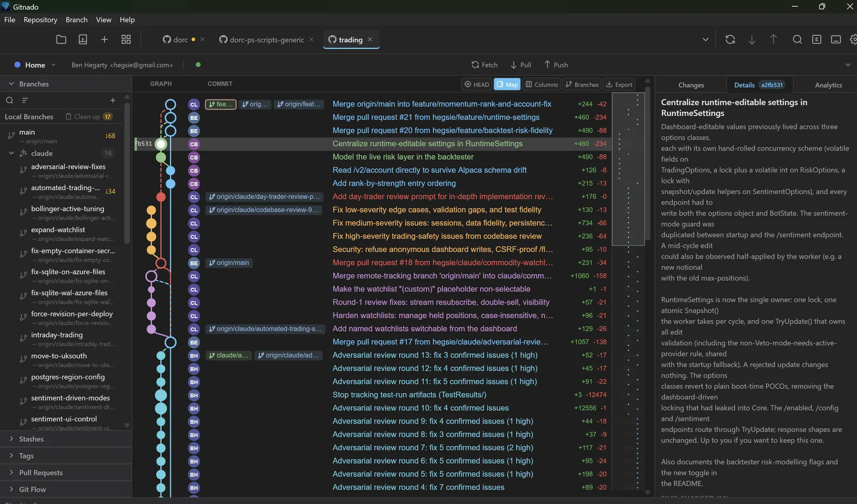This screenshot has height=504, width=857.
Task: Expand the Stashes section
Action: click(11, 439)
